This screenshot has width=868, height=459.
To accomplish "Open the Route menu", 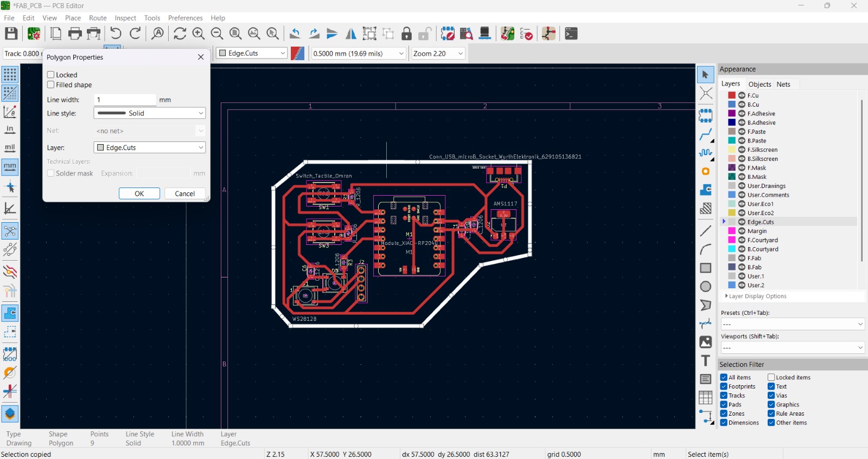I will pos(98,18).
